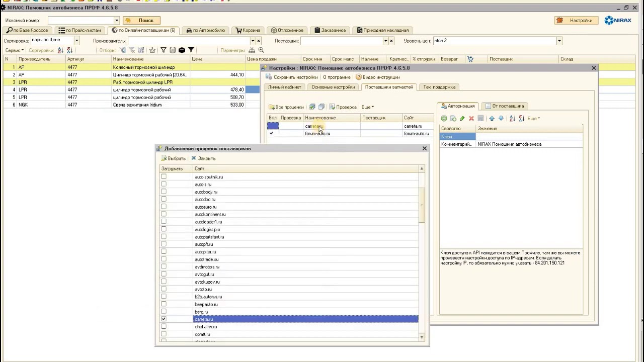Image resolution: width=644 pixels, height=362 pixels.
Task: Delete the property with the red cross
Action: point(471,119)
